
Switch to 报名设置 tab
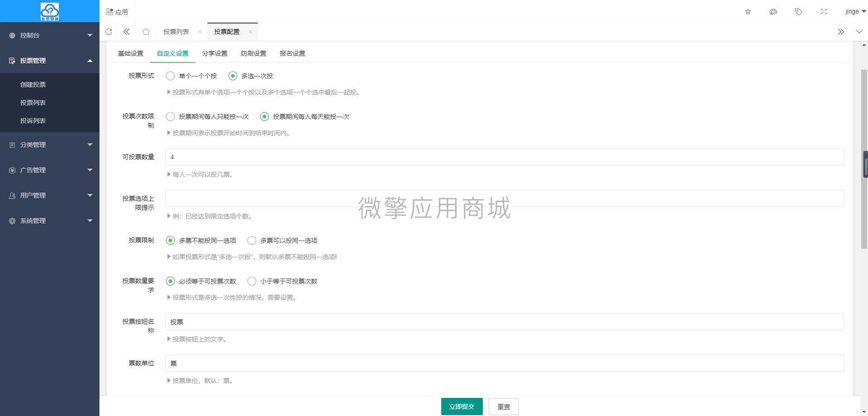(x=292, y=53)
